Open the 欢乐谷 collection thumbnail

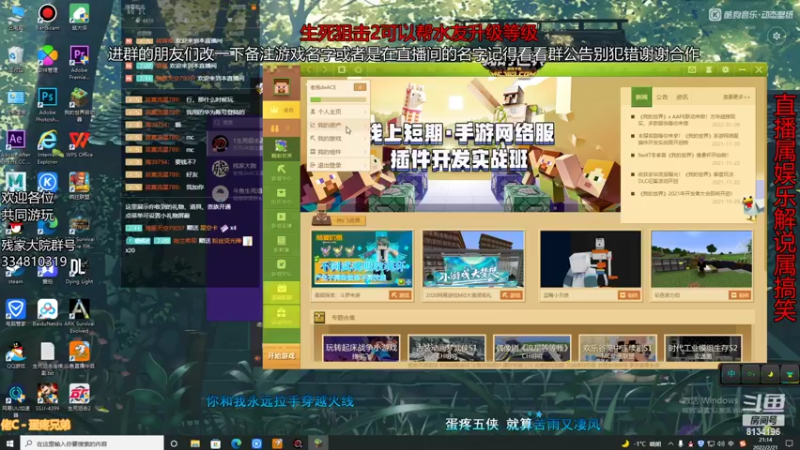pyautogui.click(x=617, y=348)
